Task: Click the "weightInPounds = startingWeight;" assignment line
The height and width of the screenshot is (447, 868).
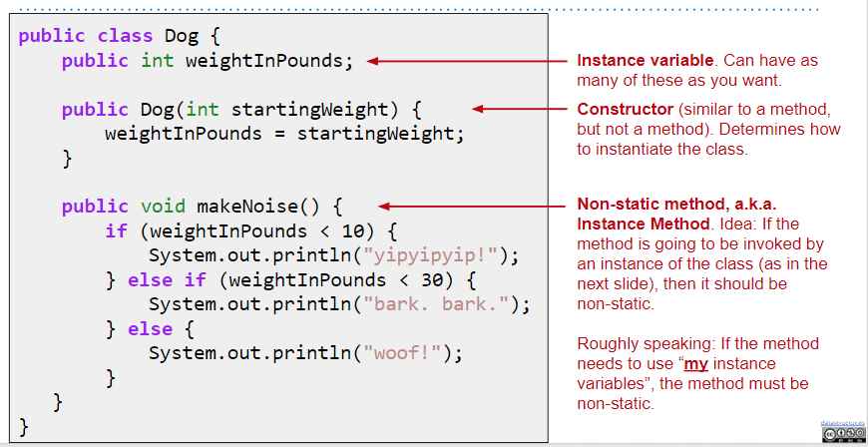Action: (x=284, y=134)
